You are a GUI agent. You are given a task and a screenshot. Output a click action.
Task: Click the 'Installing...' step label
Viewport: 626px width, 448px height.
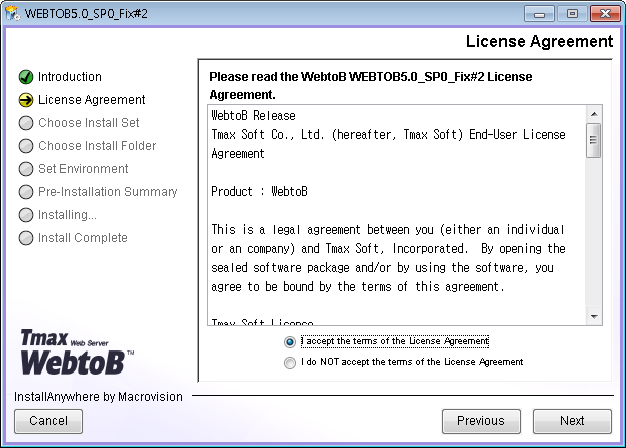tap(67, 215)
